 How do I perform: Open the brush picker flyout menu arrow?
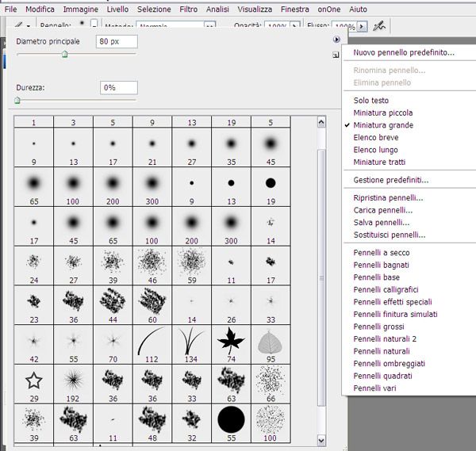[336, 40]
